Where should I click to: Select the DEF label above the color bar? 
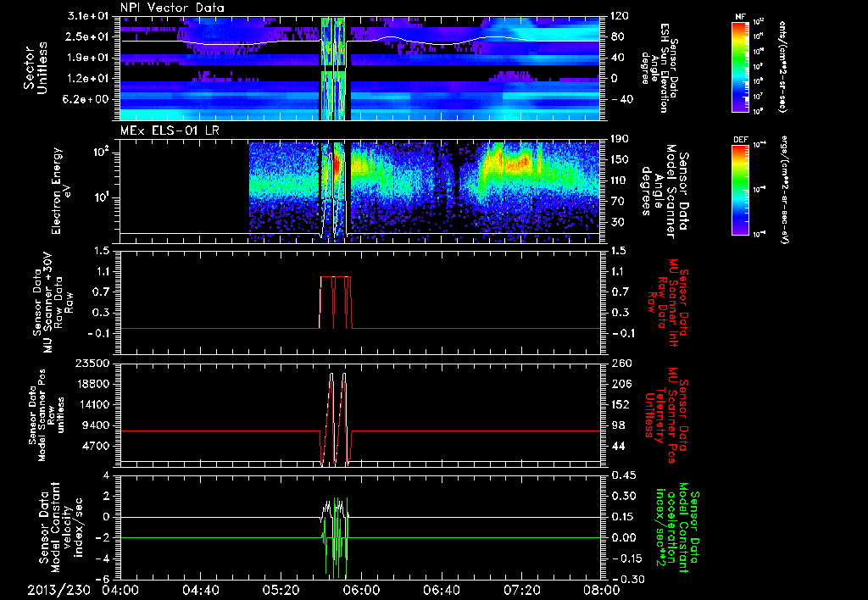(740, 140)
